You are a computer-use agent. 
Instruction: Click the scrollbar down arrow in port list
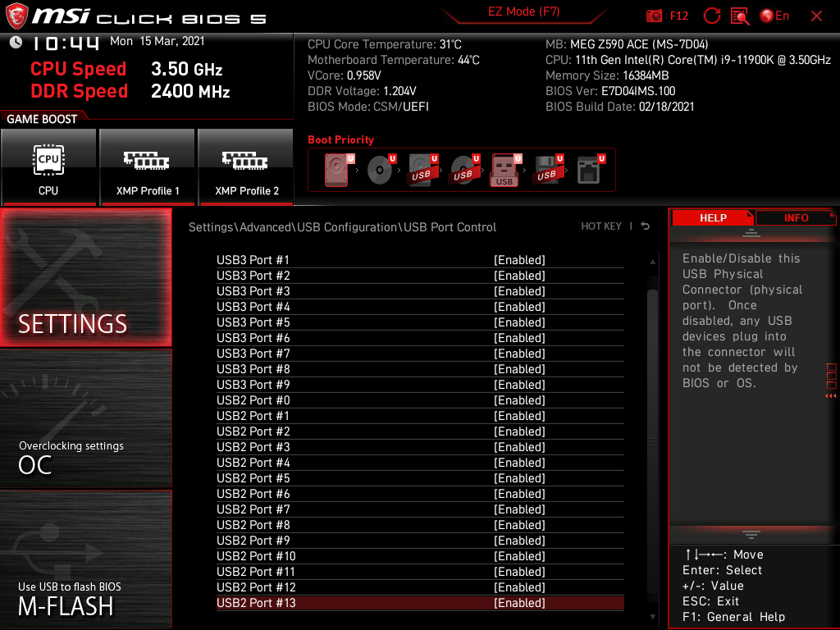[652, 617]
